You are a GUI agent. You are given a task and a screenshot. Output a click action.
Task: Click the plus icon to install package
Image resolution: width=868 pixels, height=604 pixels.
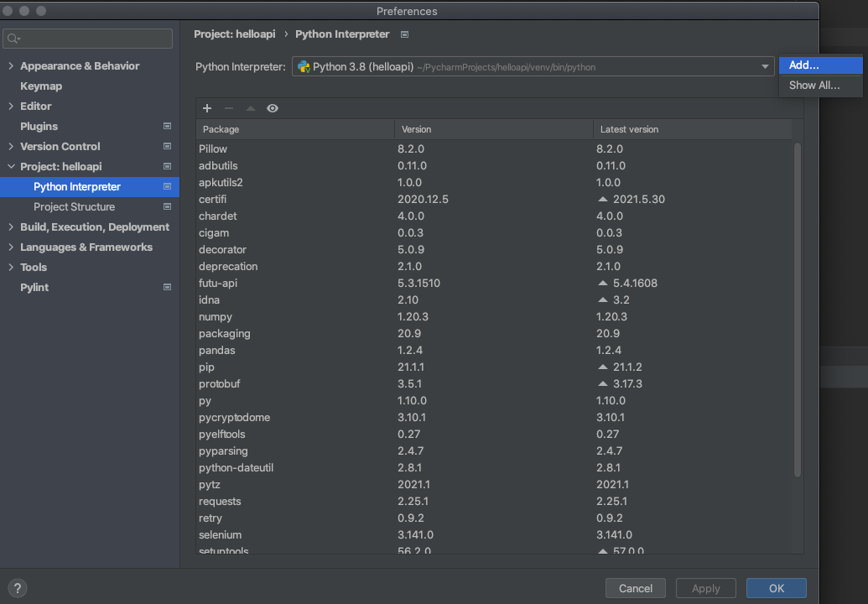click(207, 108)
